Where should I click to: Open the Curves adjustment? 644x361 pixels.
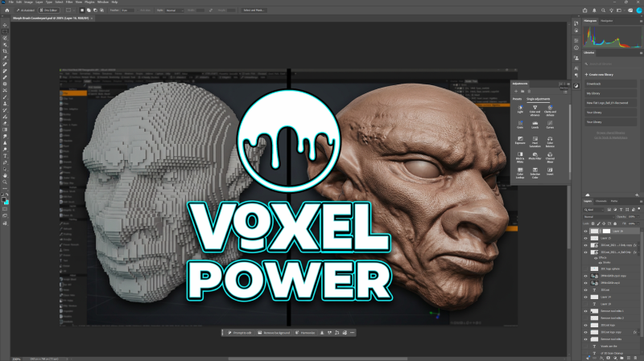coord(550,125)
